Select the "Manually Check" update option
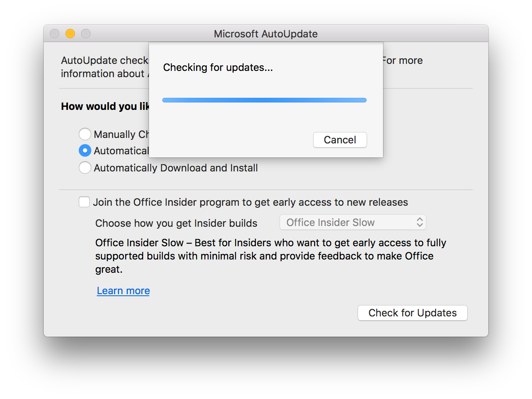Image resolution: width=532 pixels, height=399 pixels. tap(85, 134)
